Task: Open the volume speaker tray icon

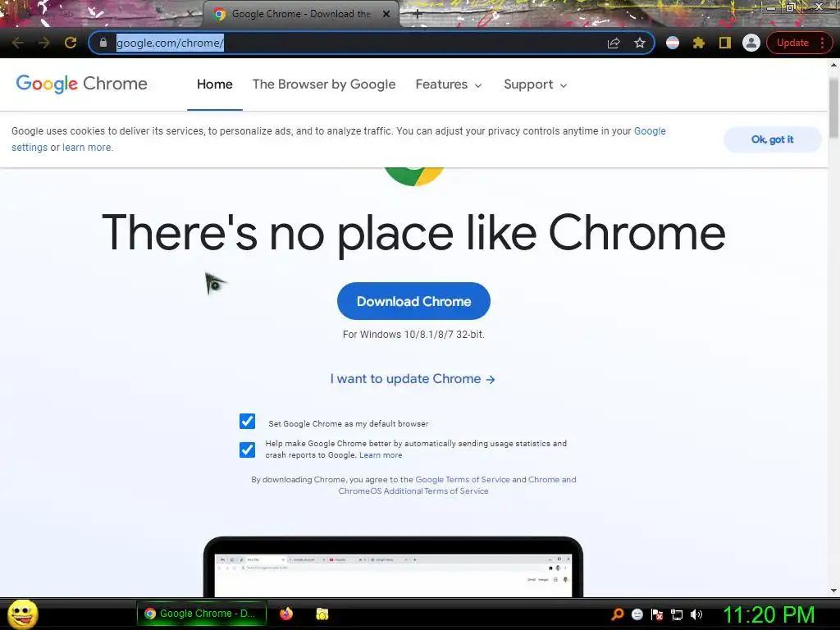Action: click(x=696, y=614)
